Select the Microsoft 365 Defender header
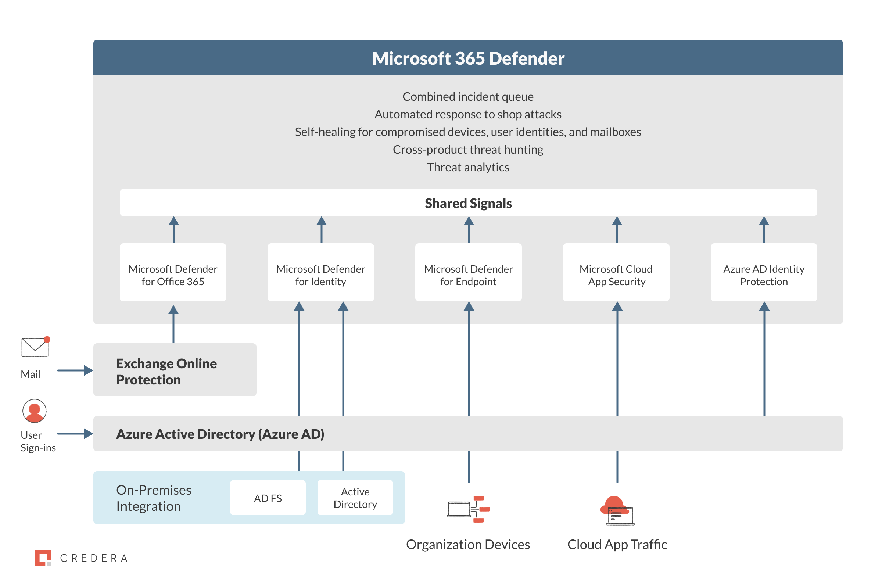The image size is (882, 588). point(468,58)
